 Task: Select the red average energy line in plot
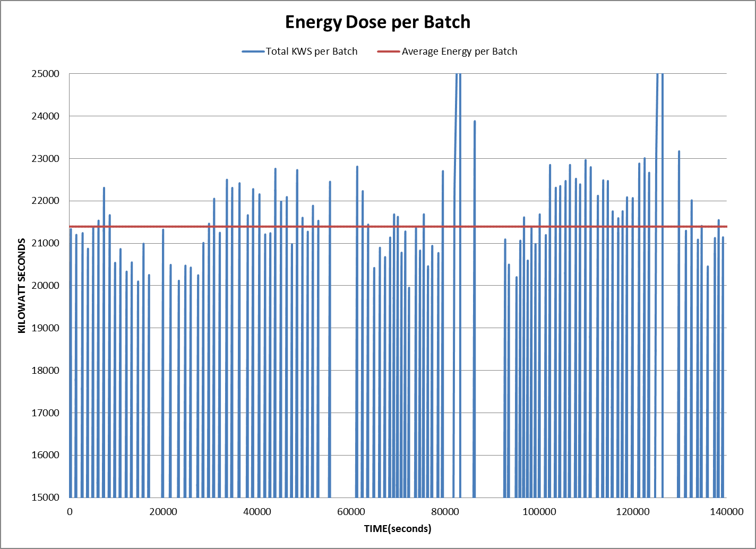point(398,227)
